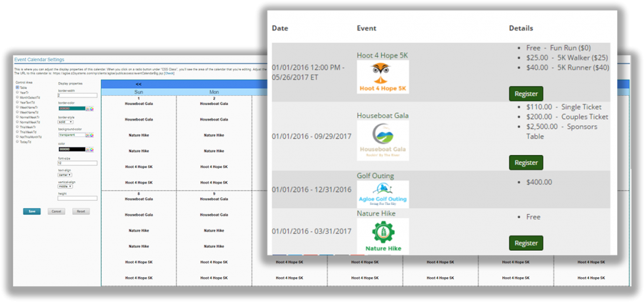Click the Hoot 4 Hope 5K owl logo
Viewport: 644px width, 302px height.
[383, 77]
